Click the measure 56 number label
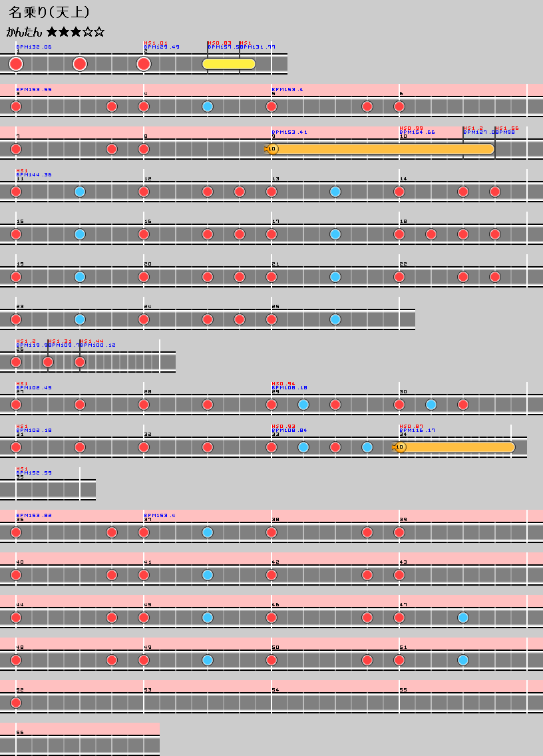 pyautogui.click(x=20, y=733)
